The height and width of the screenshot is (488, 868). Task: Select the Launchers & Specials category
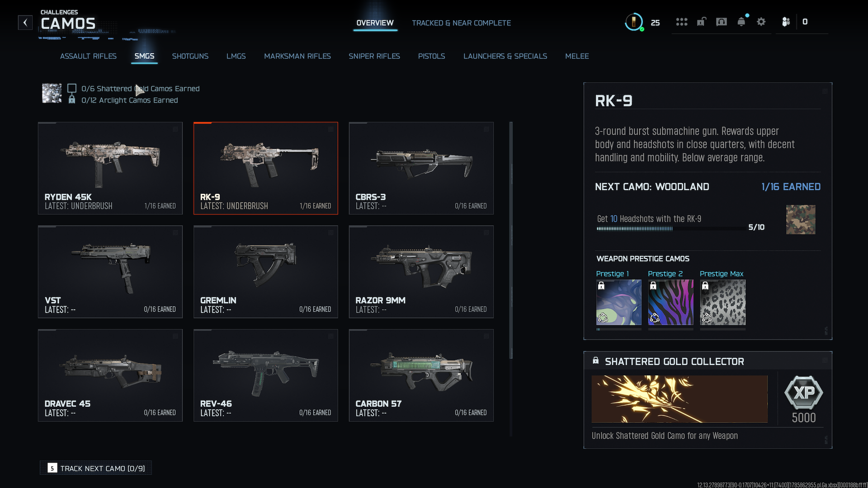click(505, 56)
